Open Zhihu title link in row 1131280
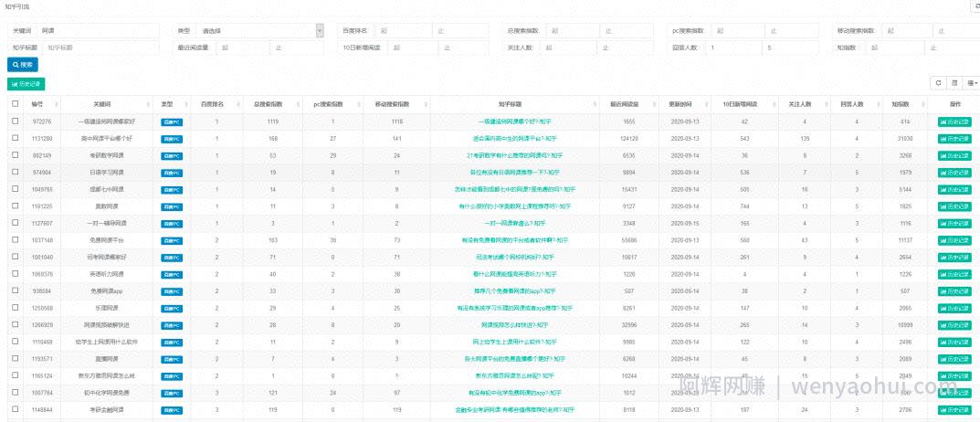 514,139
